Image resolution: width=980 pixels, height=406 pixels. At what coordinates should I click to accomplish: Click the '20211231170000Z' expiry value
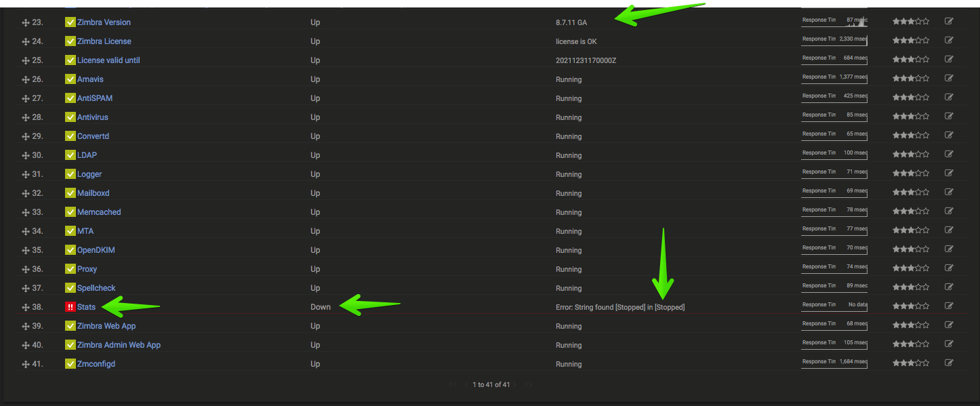[x=586, y=60]
